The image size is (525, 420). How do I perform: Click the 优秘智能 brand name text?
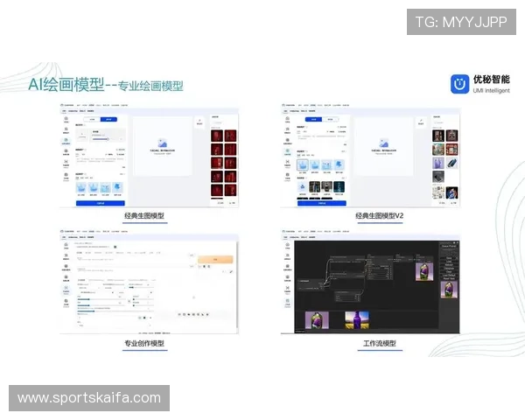491,80
